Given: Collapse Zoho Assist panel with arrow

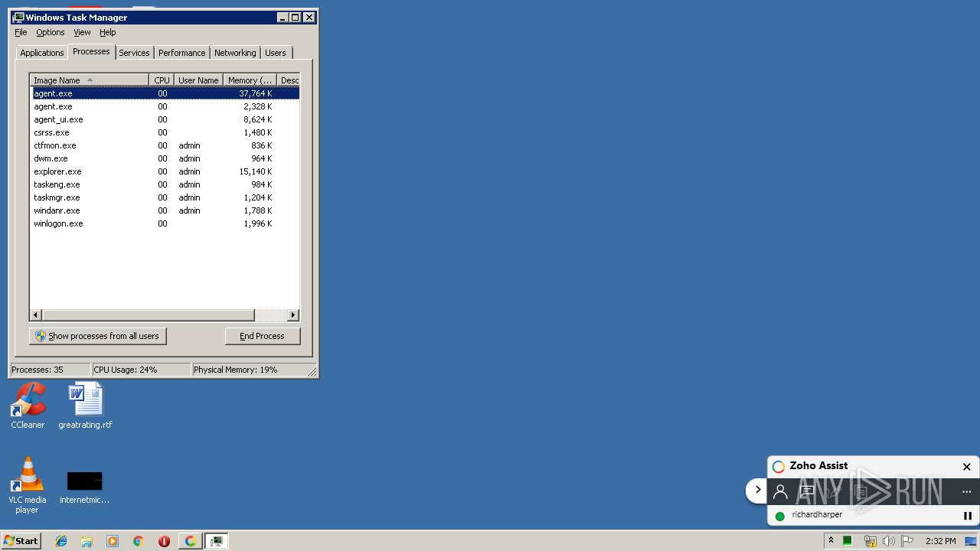Looking at the screenshot, I should 757,490.
